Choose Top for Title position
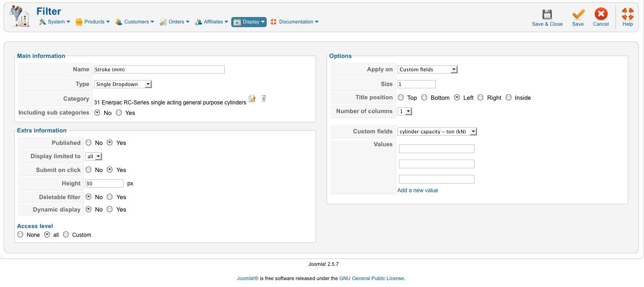The image size is (644, 287). [401, 98]
